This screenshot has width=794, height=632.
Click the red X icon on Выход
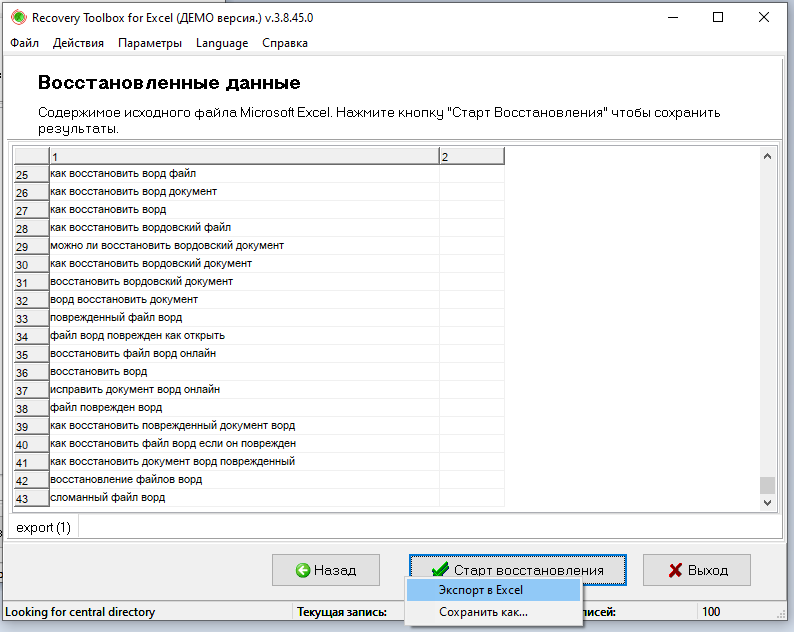point(675,570)
